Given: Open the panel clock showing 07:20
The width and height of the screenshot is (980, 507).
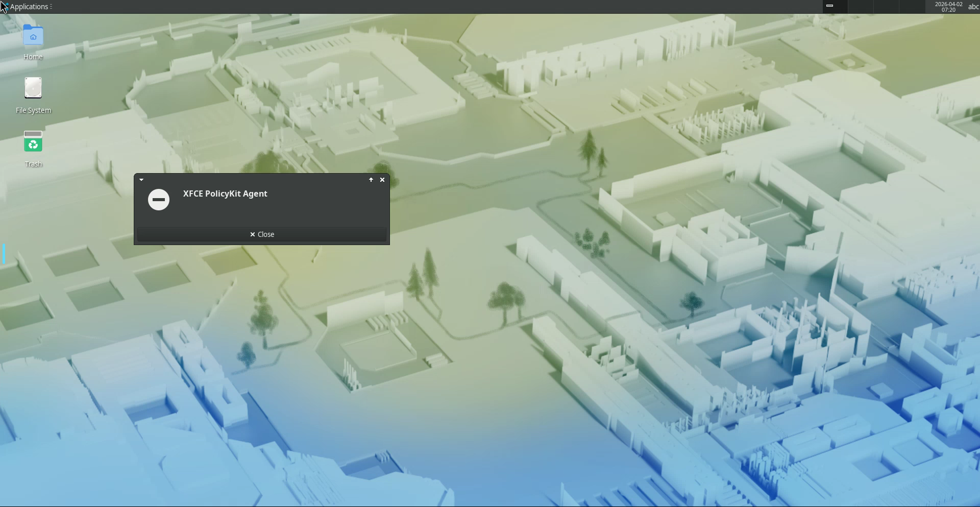Looking at the screenshot, I should 948,7.
